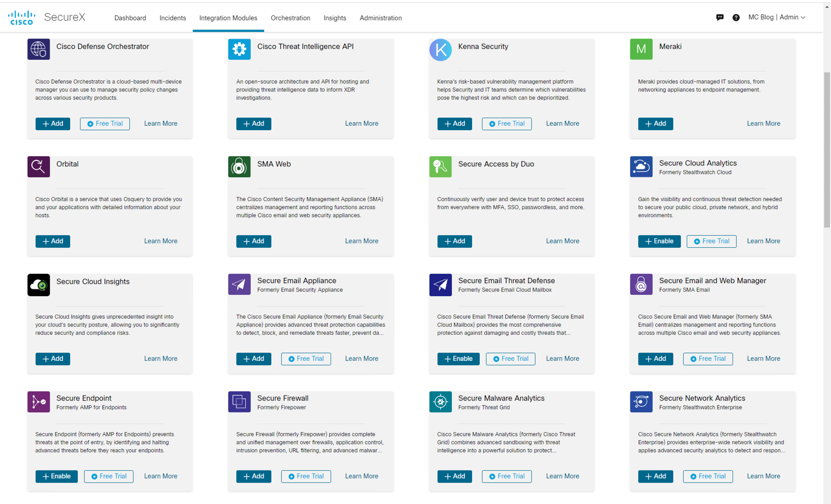Enable the Secure Cloud Analytics integration
The width and height of the screenshot is (831, 504).
coord(659,241)
